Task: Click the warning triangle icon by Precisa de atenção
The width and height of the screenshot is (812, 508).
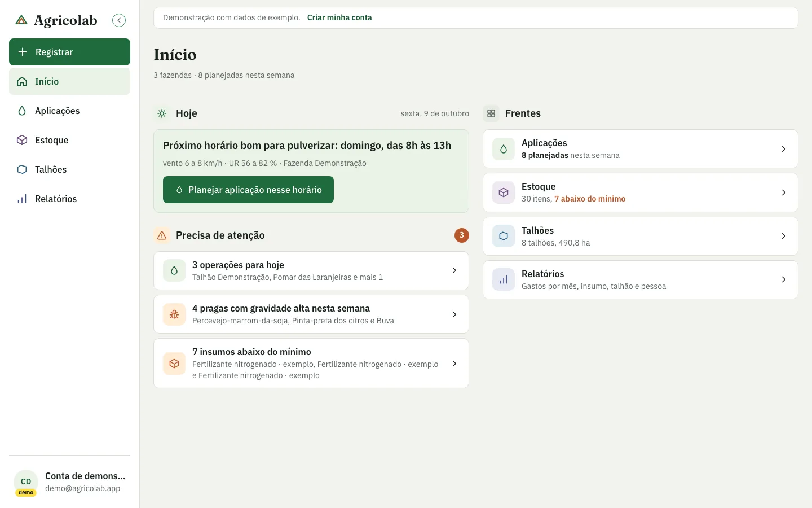Action: 162,235
